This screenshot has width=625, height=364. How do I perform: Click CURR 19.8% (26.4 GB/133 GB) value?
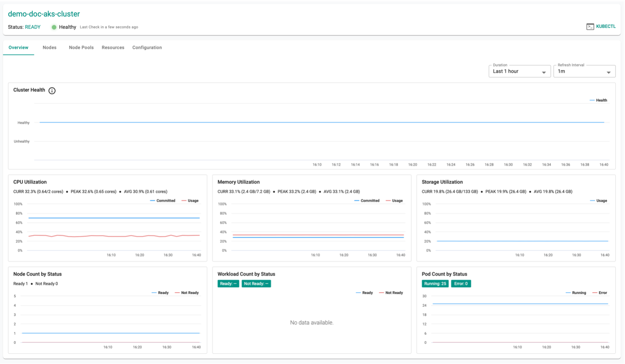tap(450, 192)
